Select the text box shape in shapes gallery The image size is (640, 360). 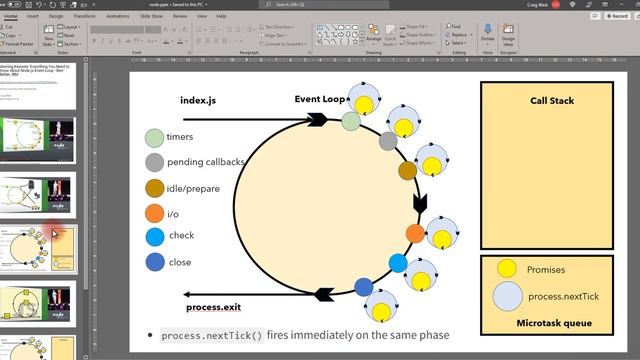320,27
